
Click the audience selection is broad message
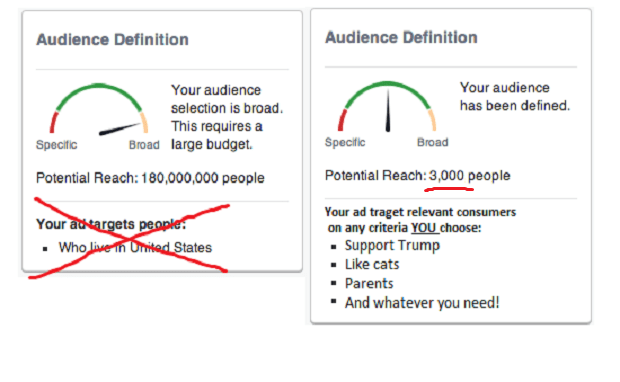(227, 117)
